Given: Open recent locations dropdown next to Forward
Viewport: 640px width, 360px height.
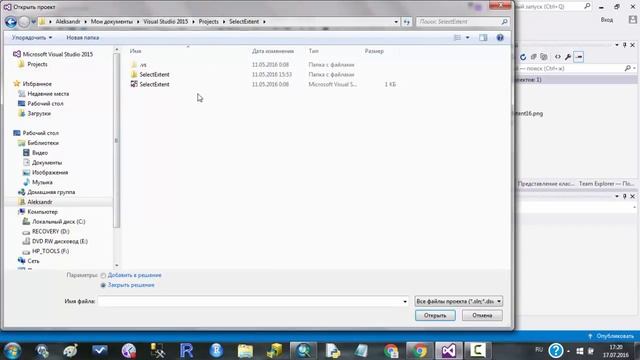Looking at the screenshot, I should [x=33, y=22].
